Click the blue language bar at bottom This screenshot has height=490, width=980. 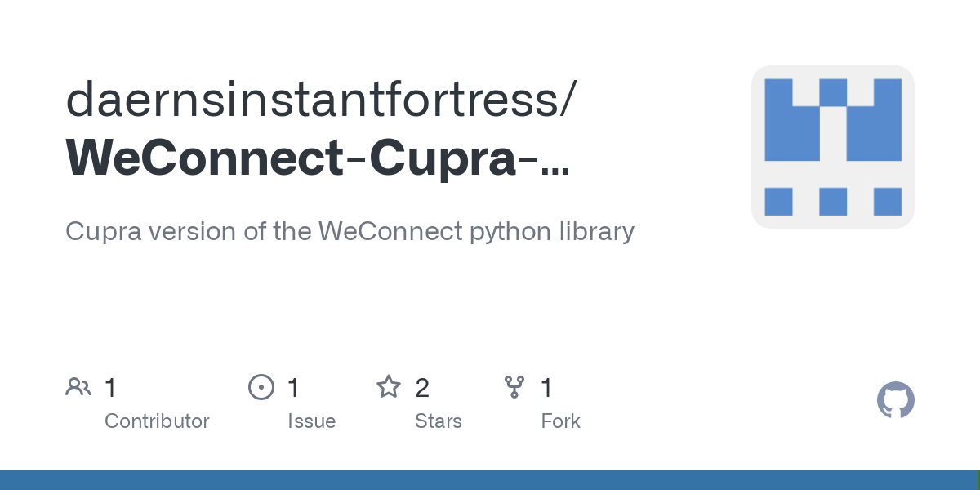(x=490, y=480)
